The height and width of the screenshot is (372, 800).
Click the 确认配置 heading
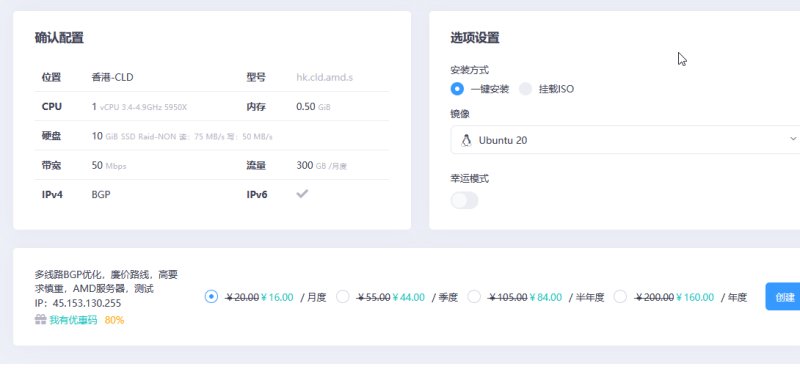tap(59, 38)
